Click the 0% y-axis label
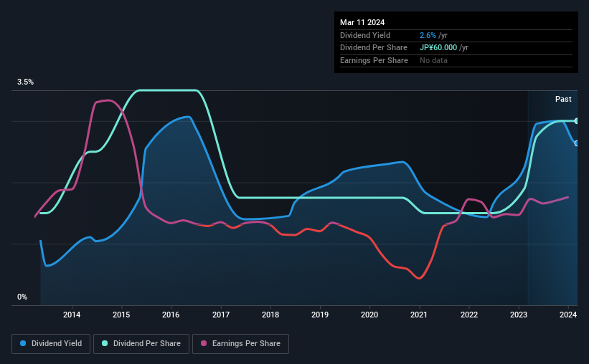The image size is (589, 364). (x=22, y=297)
